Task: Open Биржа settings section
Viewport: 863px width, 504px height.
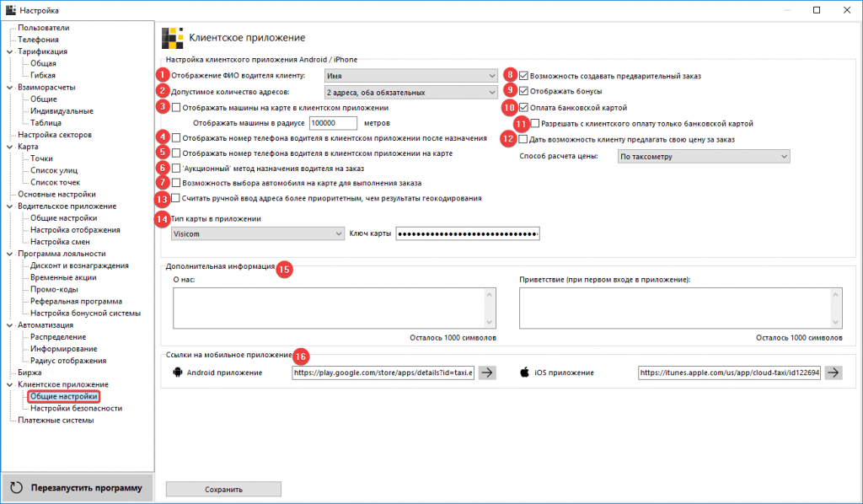Action: 29,373
